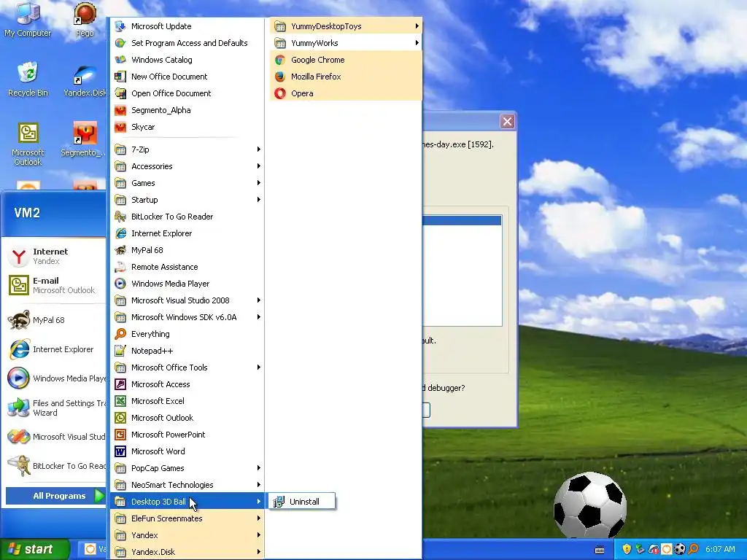The image size is (747, 560).
Task: Start Windows Media Player from All Programs list
Action: (x=187, y=284)
